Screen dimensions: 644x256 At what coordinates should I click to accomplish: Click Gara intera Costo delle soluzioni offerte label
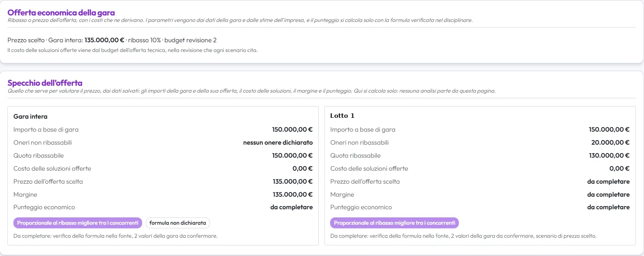tap(52, 169)
